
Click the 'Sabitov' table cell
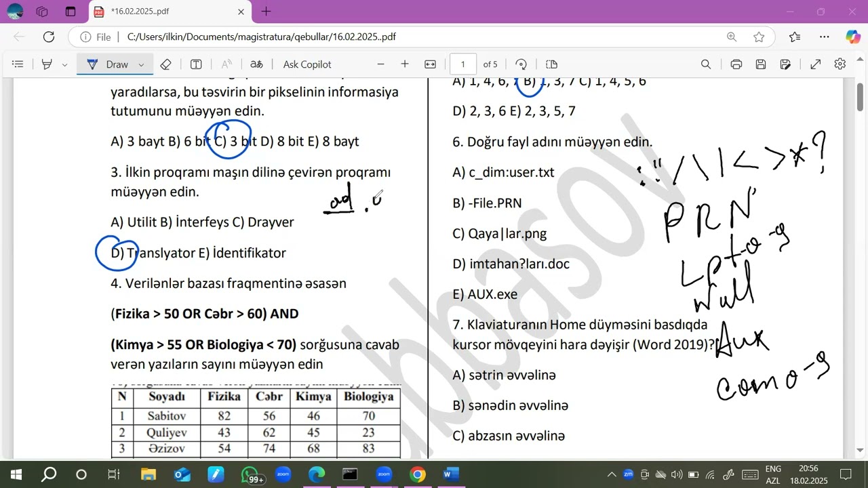point(166,415)
